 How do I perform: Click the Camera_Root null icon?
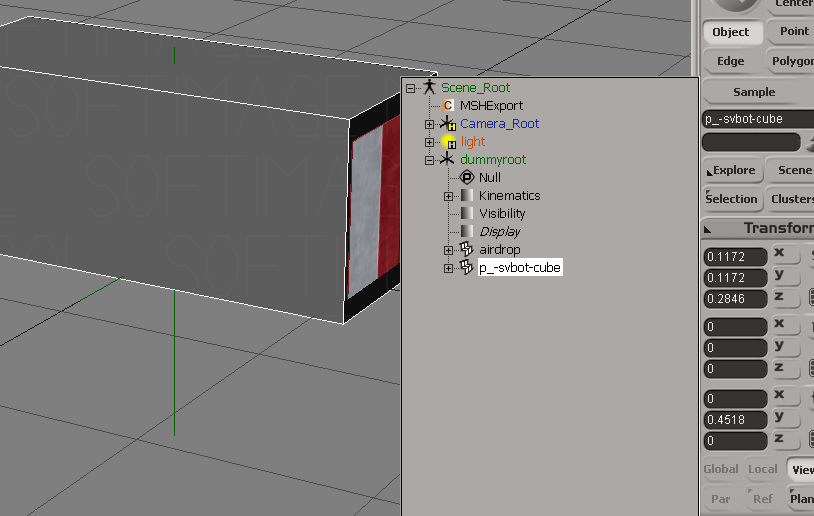447,124
